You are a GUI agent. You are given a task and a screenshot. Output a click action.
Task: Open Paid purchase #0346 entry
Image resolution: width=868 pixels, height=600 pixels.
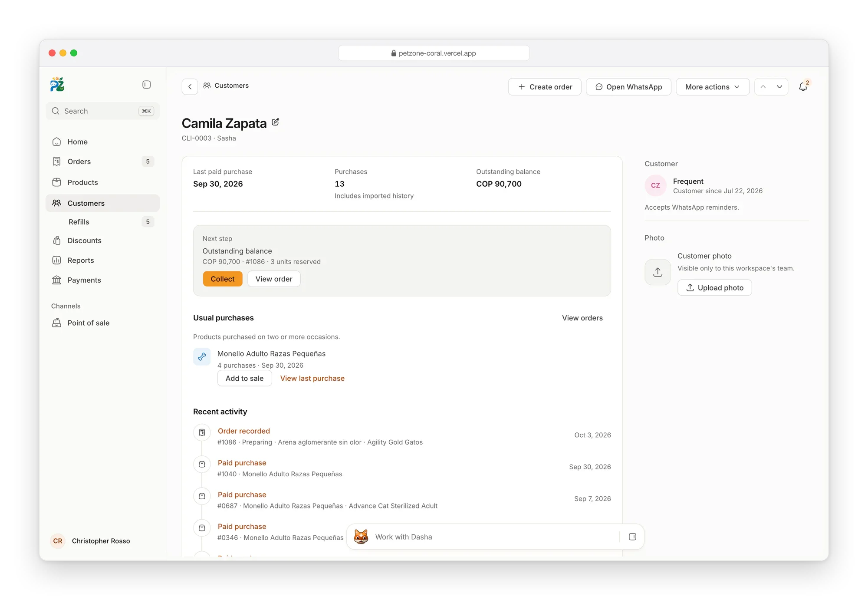(x=242, y=527)
